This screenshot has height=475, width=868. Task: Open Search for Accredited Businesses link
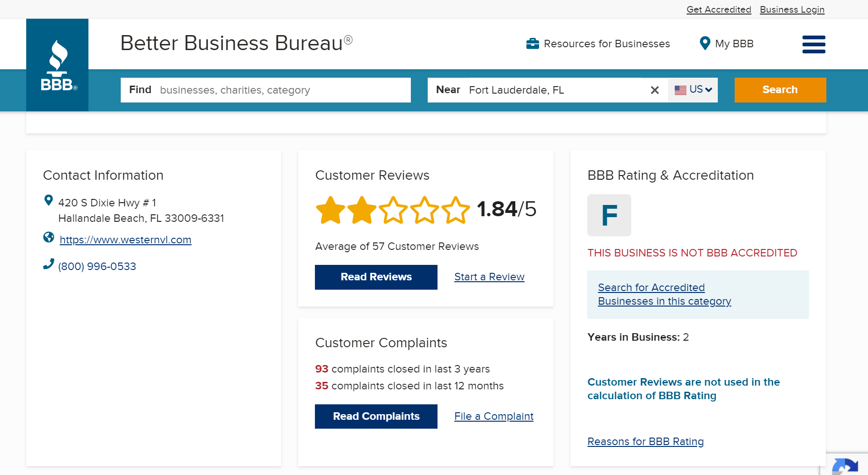[x=664, y=294]
